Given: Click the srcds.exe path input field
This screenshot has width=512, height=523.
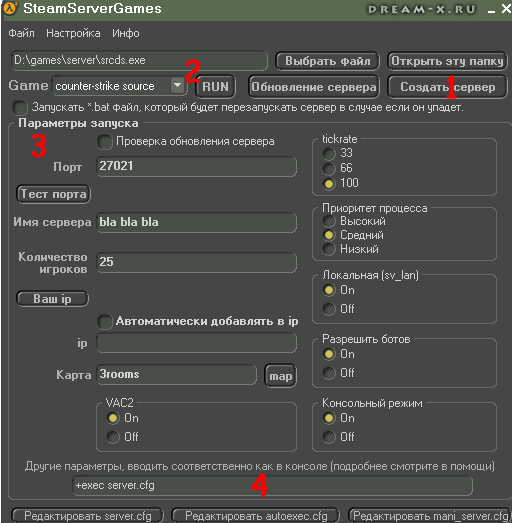Looking at the screenshot, I should [139, 60].
